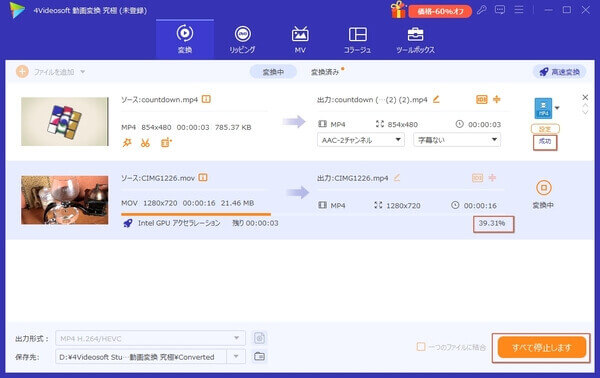Image resolution: width=600 pixels, height=378 pixels.
Task: Click the orange plus icon for the countdown output
Action: click(497, 99)
